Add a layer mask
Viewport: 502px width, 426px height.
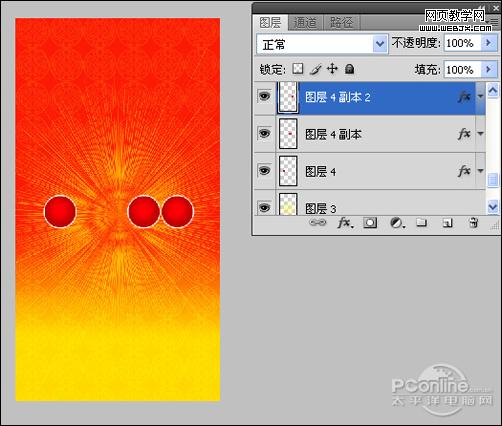point(370,223)
